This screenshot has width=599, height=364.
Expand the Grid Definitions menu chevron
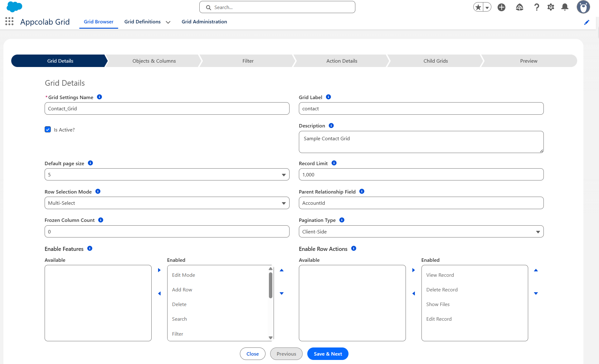point(168,22)
